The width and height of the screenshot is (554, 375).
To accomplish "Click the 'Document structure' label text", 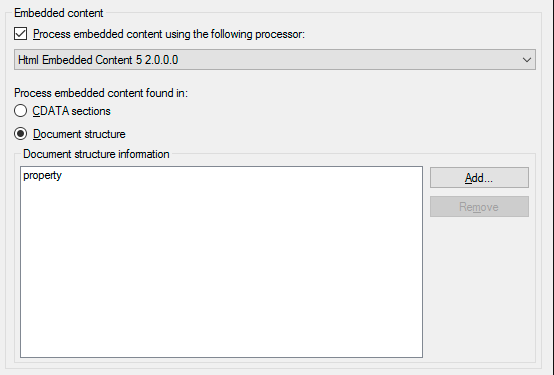I will 79,134.
